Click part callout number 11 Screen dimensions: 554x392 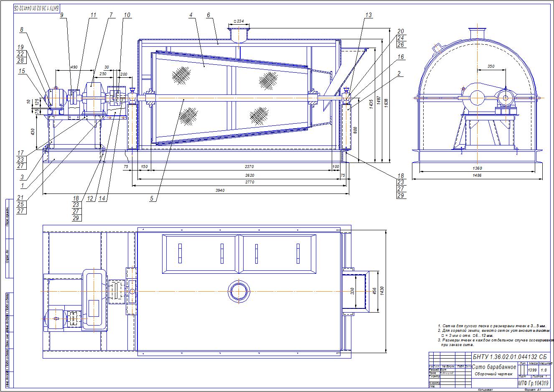coord(93,15)
